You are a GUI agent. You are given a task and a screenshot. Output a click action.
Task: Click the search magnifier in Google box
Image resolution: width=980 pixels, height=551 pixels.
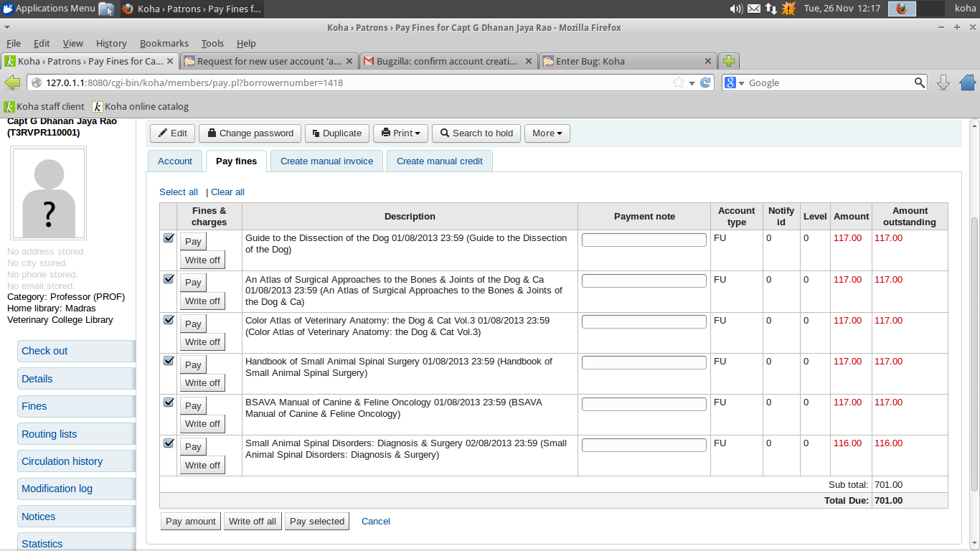pos(920,83)
